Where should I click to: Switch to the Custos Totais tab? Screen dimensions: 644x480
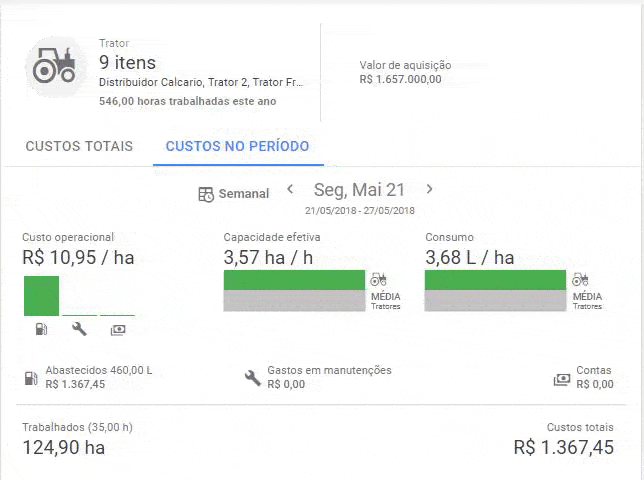click(x=79, y=146)
